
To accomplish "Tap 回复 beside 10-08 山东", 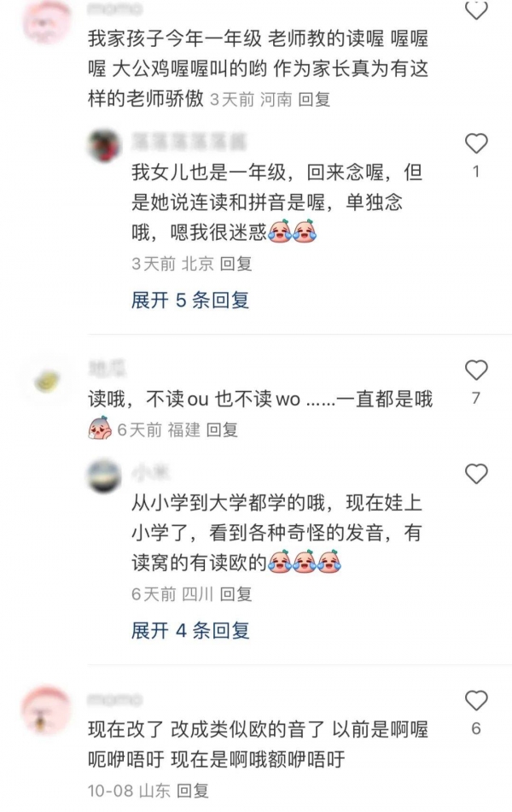I will [x=193, y=791].
